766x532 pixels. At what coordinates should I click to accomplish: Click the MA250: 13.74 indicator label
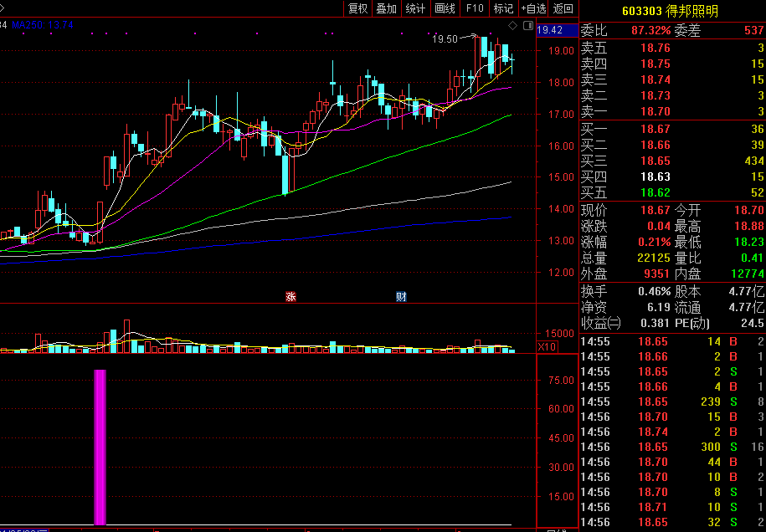(x=43, y=25)
